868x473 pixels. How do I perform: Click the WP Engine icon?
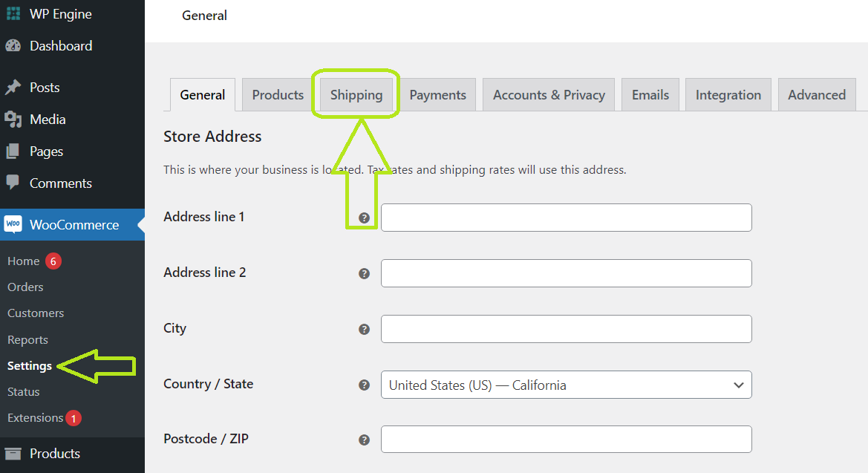[x=13, y=13]
